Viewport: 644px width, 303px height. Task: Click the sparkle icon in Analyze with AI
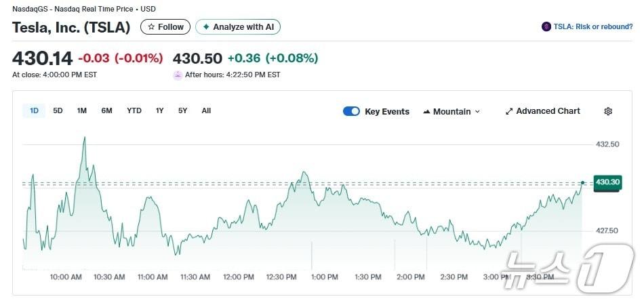click(206, 27)
